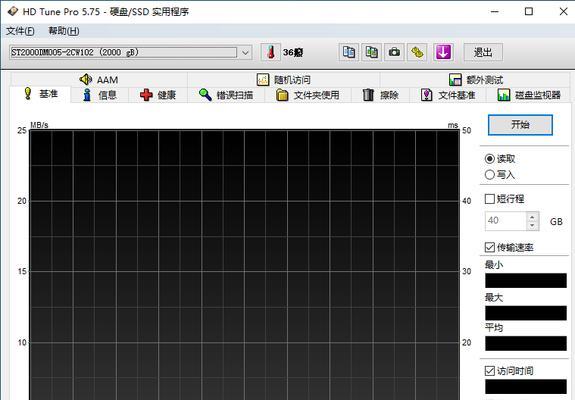
Task: Open the 健康 tab with red cross
Action: click(158, 95)
